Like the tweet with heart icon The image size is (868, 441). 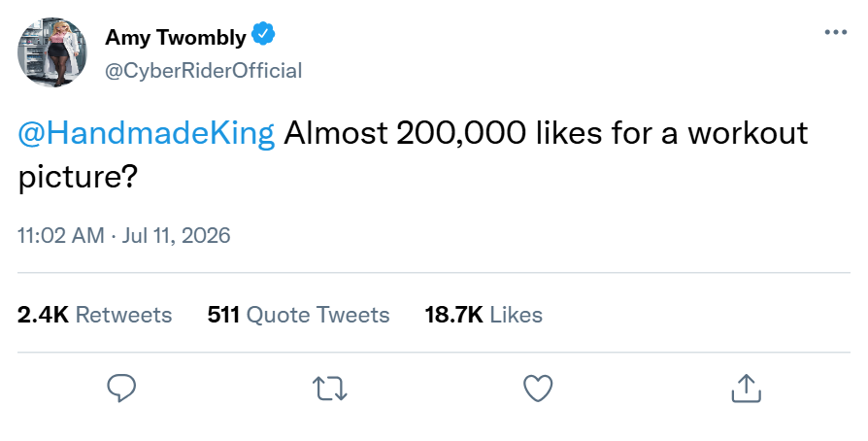[538, 389]
